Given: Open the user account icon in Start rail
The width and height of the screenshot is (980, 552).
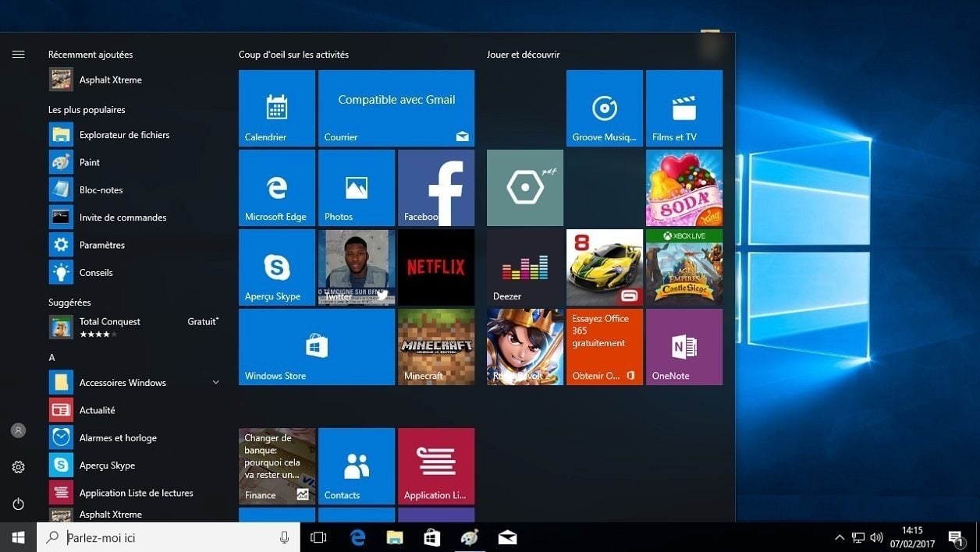Looking at the screenshot, I should (18, 430).
